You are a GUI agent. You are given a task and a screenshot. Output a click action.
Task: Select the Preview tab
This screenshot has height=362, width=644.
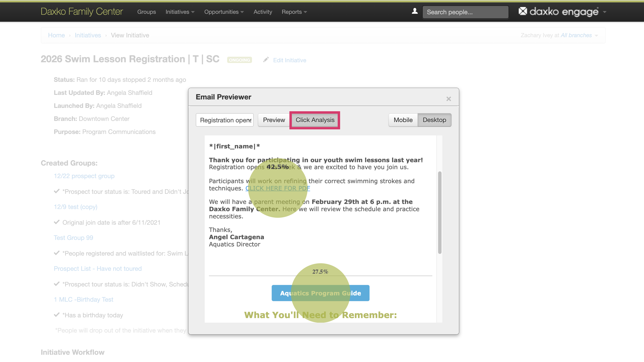pyautogui.click(x=274, y=120)
